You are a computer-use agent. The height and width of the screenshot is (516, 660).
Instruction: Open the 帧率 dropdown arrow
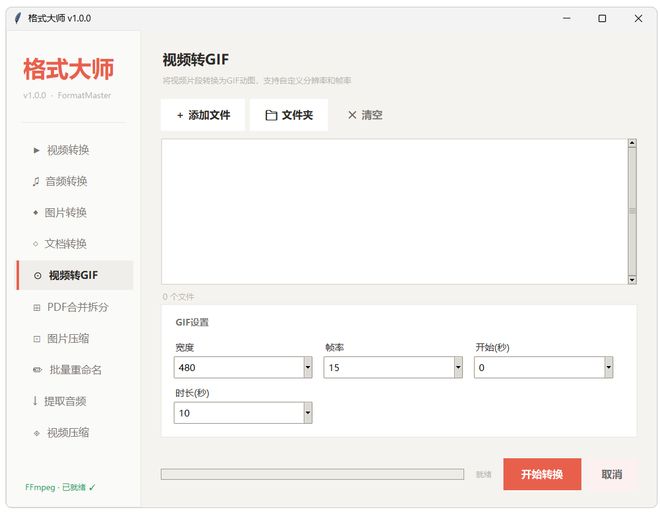[x=458, y=367]
